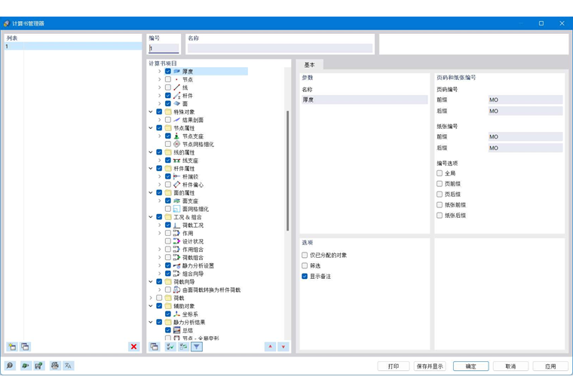Click the 荷载工况 load case icon
The width and height of the screenshot is (573, 392).
pos(177,225)
